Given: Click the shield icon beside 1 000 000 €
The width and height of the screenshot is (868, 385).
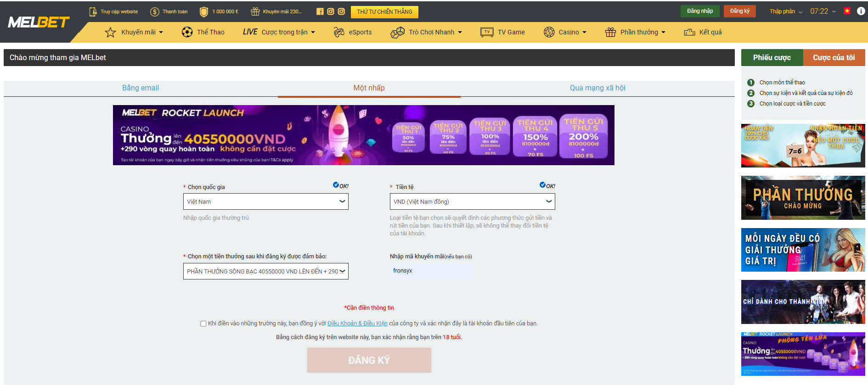Looking at the screenshot, I should [x=204, y=11].
